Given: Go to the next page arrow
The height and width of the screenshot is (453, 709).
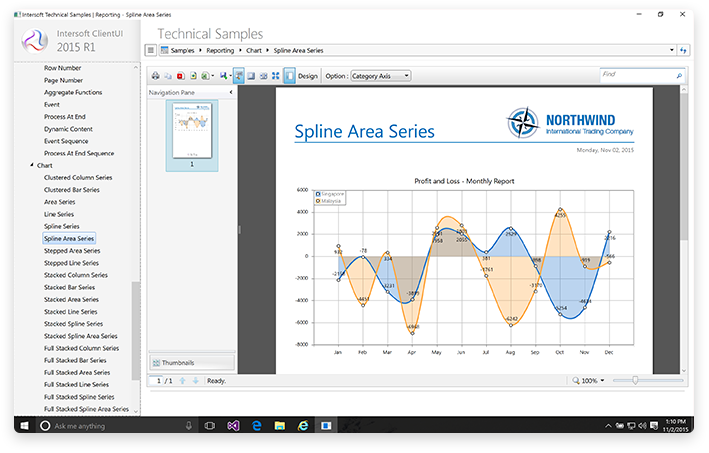Looking at the screenshot, I should click(x=195, y=381).
